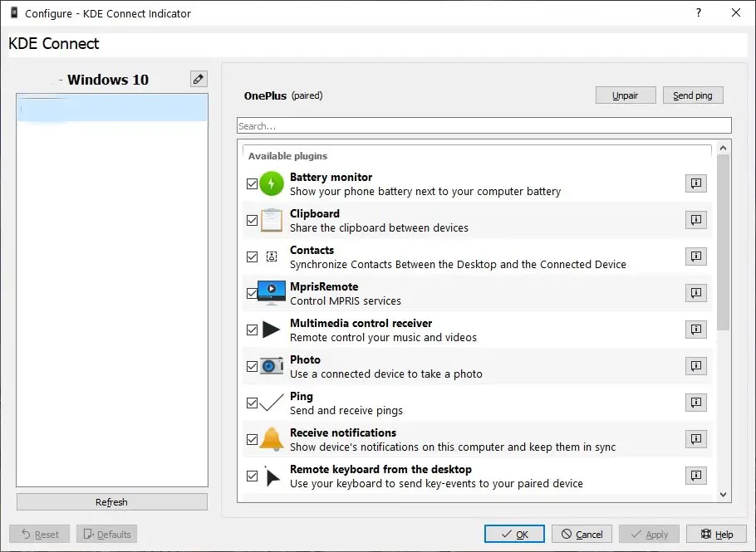Image resolution: width=756 pixels, height=552 pixels.
Task: Click the Ping checkmark icon
Action: pos(272,403)
